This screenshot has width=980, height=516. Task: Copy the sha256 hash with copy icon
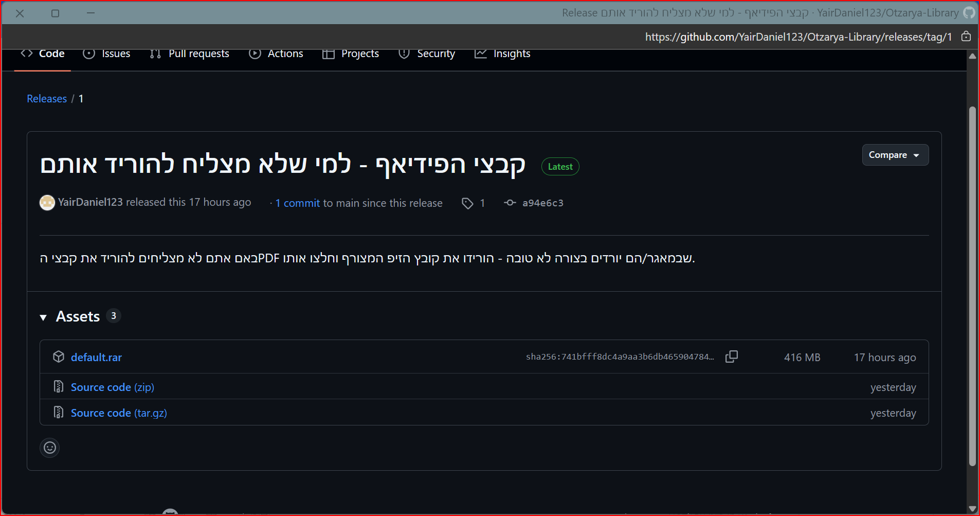pos(731,357)
